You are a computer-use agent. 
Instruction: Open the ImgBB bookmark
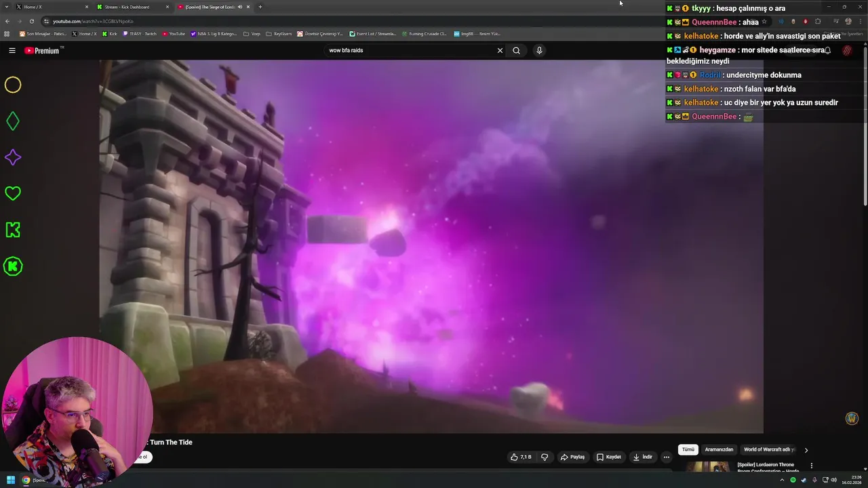click(477, 33)
